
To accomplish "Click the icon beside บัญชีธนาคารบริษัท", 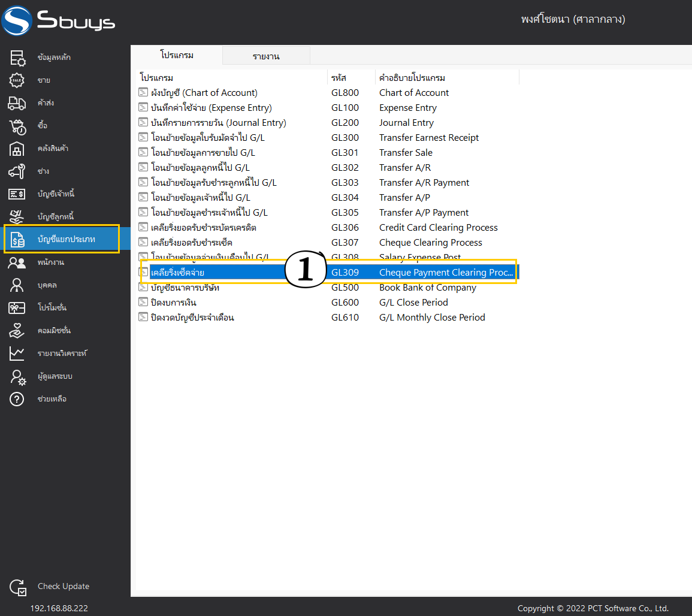I will click(143, 287).
